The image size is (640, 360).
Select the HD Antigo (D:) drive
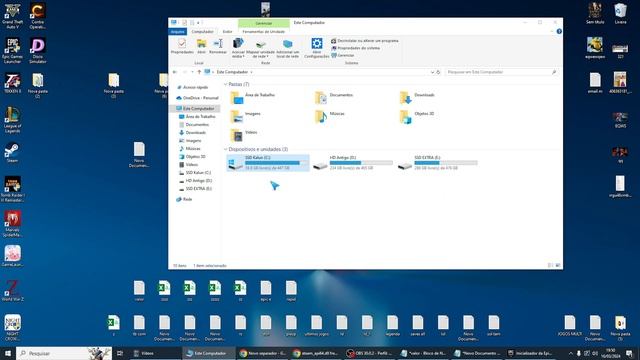[353, 163]
